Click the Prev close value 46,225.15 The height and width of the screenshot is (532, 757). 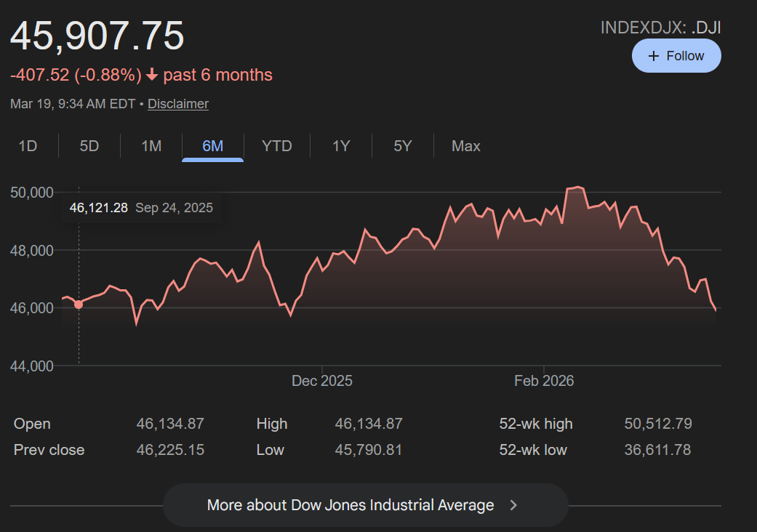(170, 450)
